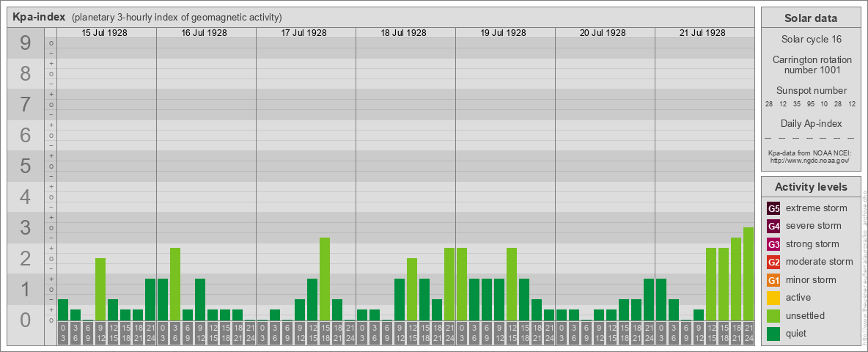The image size is (868, 352).
Task: Select the 17 Jul 1928 date header
Action: tap(304, 33)
